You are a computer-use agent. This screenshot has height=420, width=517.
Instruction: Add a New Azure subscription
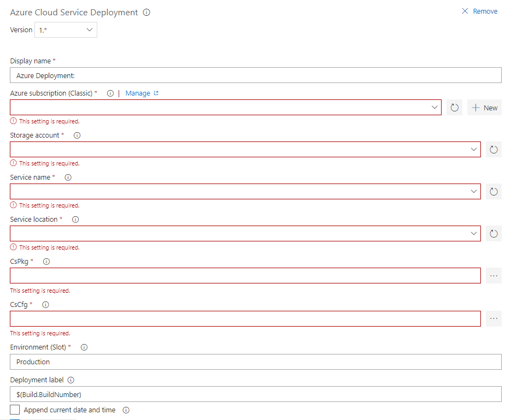484,108
